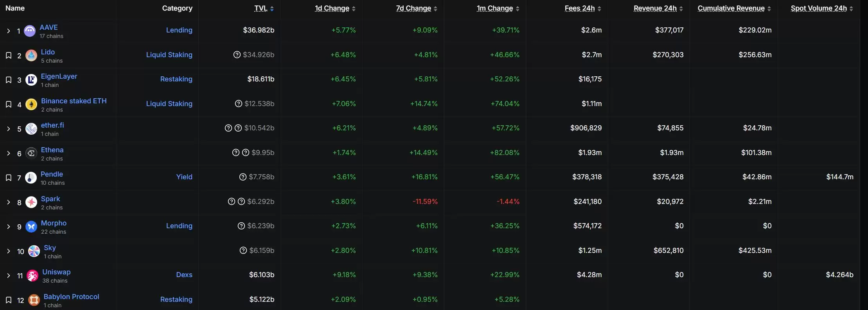Click the Lido droplet logo icon
Viewport: 868px width, 310px height.
tap(31, 56)
